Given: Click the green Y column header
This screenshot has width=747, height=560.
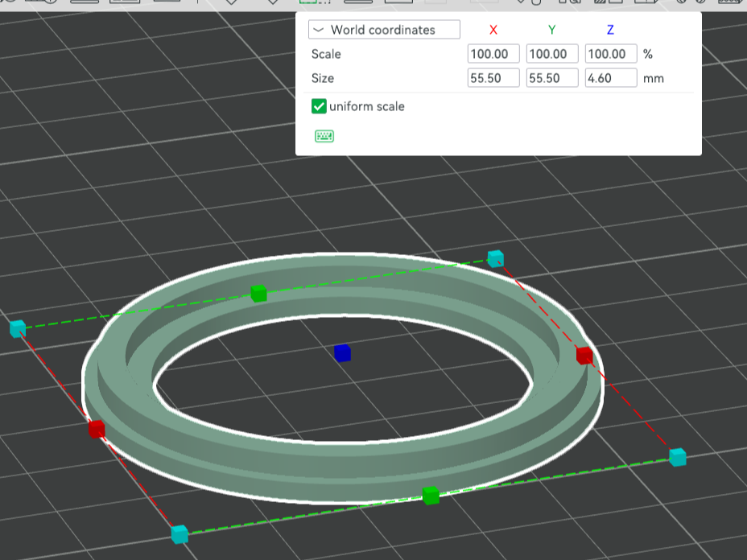Looking at the screenshot, I should (551, 30).
